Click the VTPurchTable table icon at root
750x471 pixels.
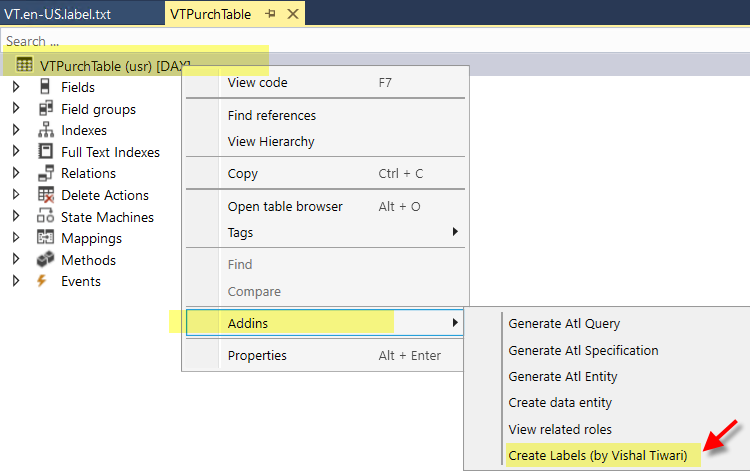coord(24,64)
